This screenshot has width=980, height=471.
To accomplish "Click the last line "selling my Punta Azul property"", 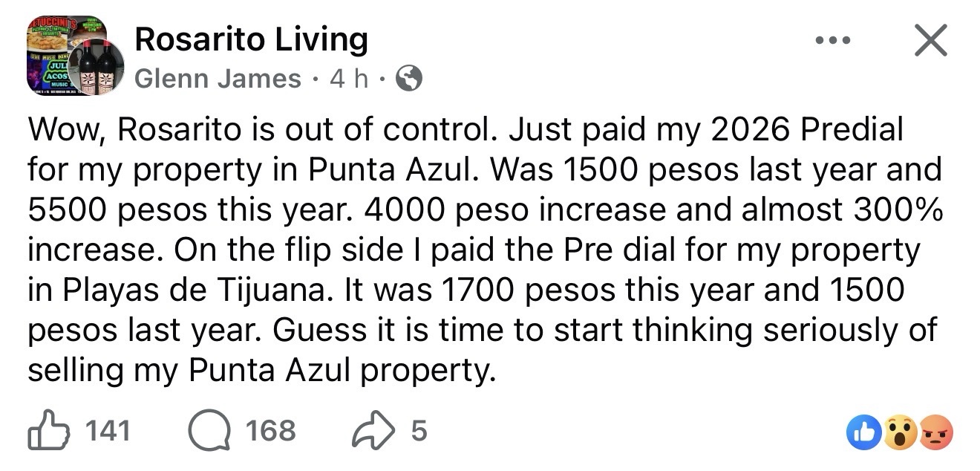I will [260, 369].
